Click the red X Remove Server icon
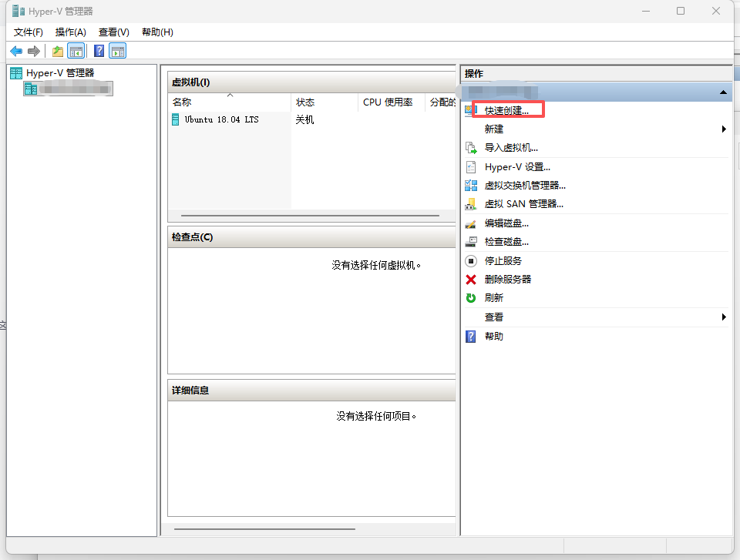 [471, 280]
